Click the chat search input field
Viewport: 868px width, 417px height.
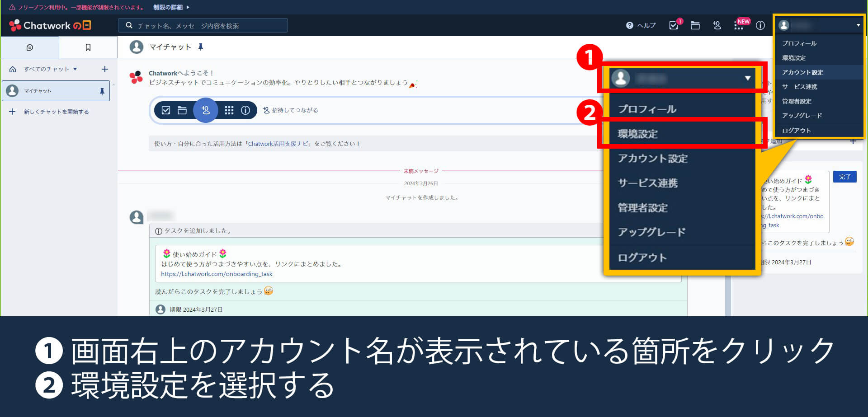(203, 26)
